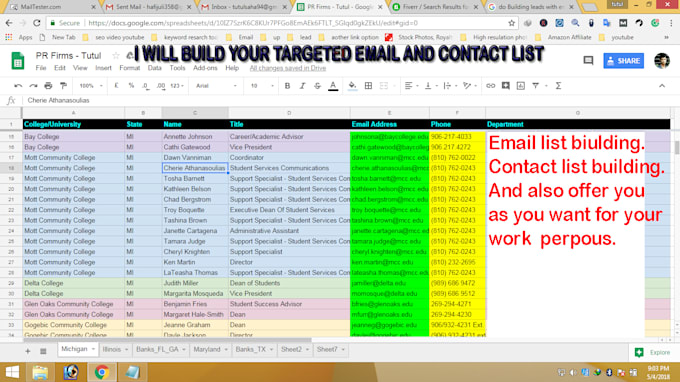Click the account profile picture
680x382 pixels.
[x=662, y=61]
